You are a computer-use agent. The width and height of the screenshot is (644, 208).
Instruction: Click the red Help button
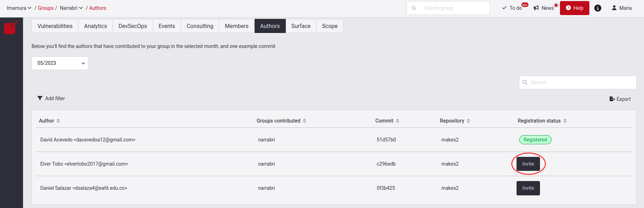(x=575, y=8)
